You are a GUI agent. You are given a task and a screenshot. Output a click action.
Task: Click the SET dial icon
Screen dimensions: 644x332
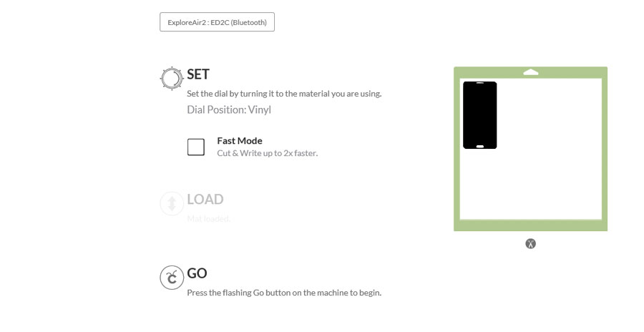(x=172, y=78)
